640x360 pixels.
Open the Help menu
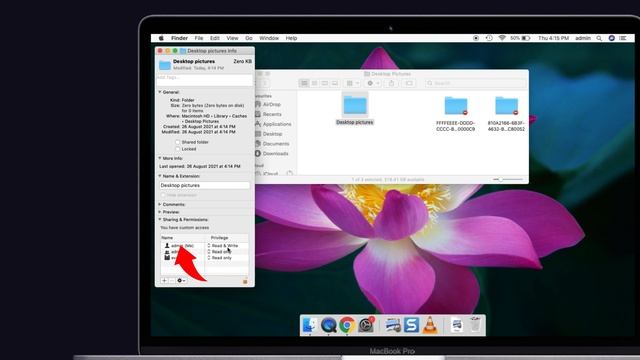click(291, 38)
